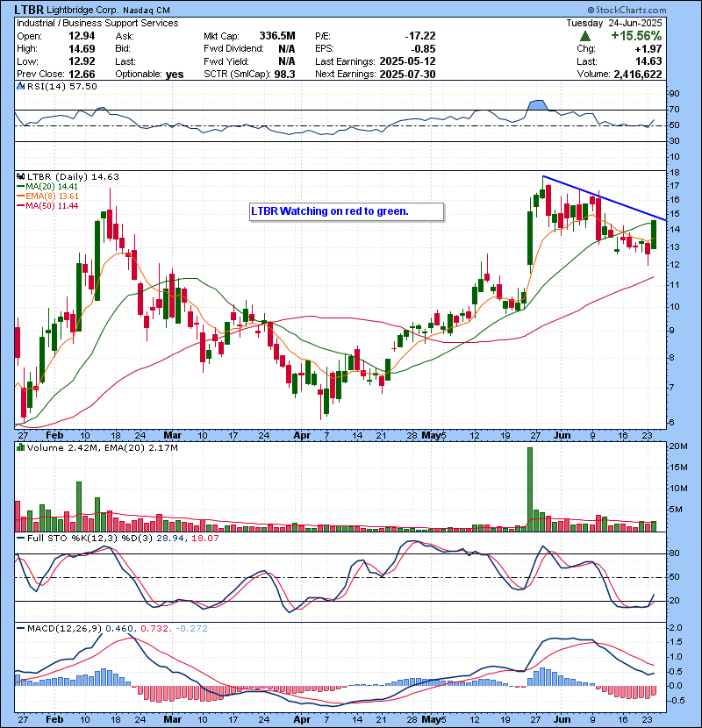Click the stochastic %D value 18.07

(204, 539)
